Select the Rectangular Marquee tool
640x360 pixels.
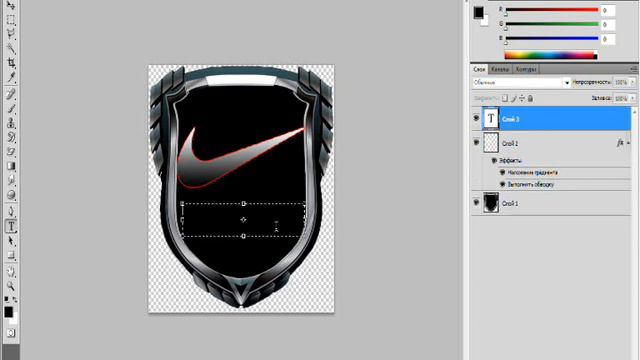pyautogui.click(x=11, y=20)
